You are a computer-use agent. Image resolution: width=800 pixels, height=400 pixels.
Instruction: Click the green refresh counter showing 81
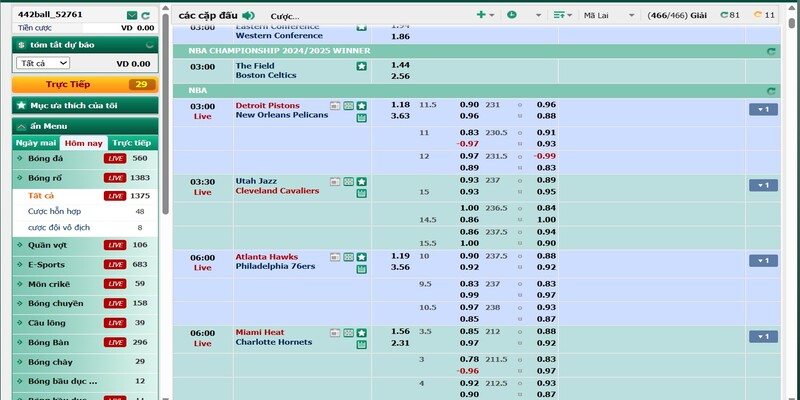click(730, 15)
